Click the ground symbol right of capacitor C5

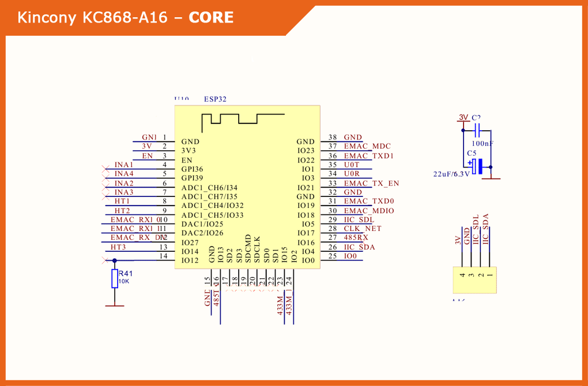pos(491,178)
